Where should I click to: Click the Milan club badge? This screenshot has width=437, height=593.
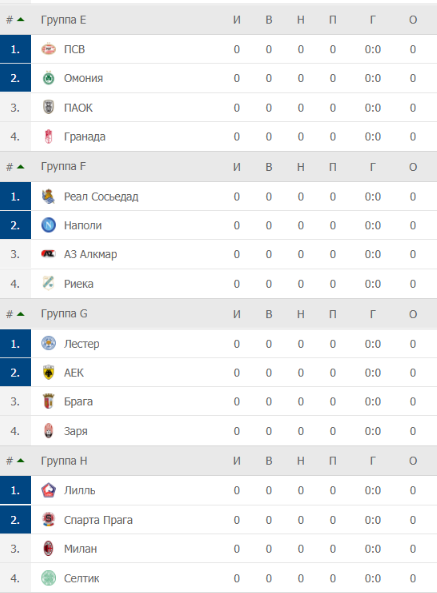(48, 549)
